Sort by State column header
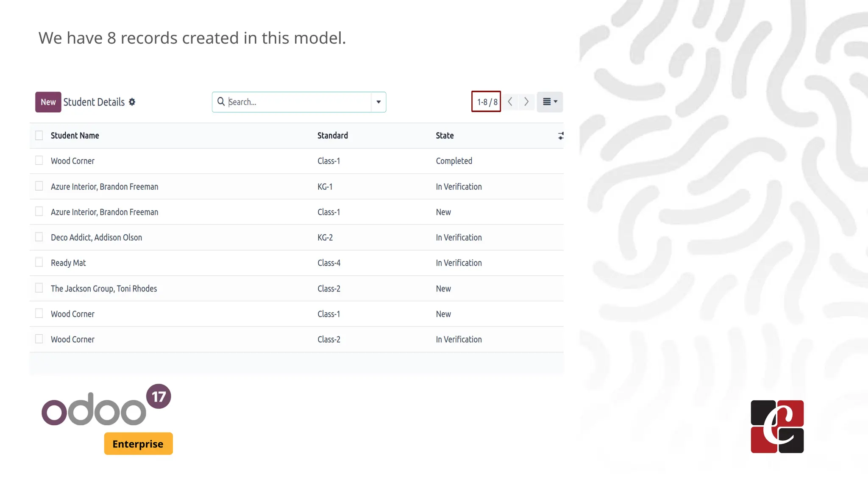This screenshot has width=868, height=488. 445,136
